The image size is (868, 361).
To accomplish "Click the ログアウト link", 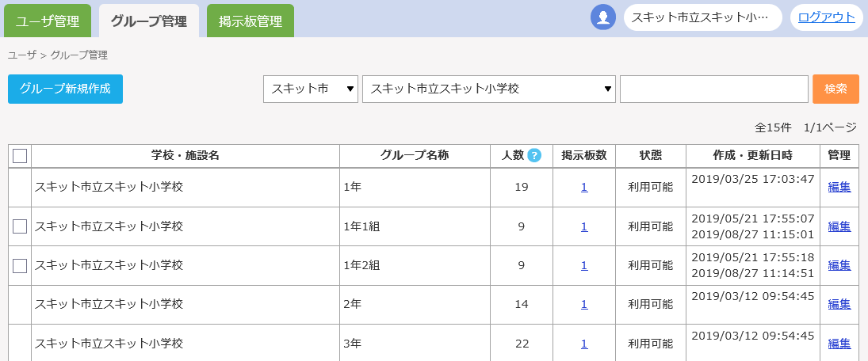I will (x=826, y=17).
